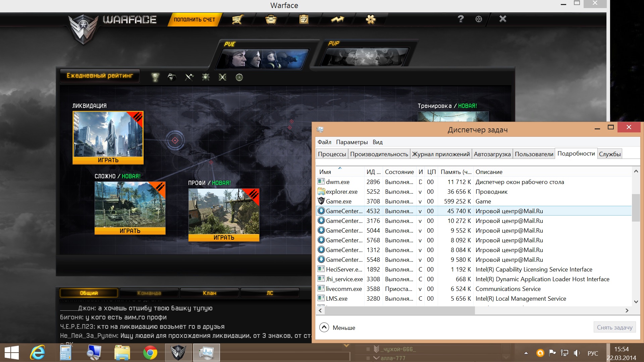Viewport: 644px width, 362px height.
Task: Click the РУС language indicator
Action: [x=593, y=353]
